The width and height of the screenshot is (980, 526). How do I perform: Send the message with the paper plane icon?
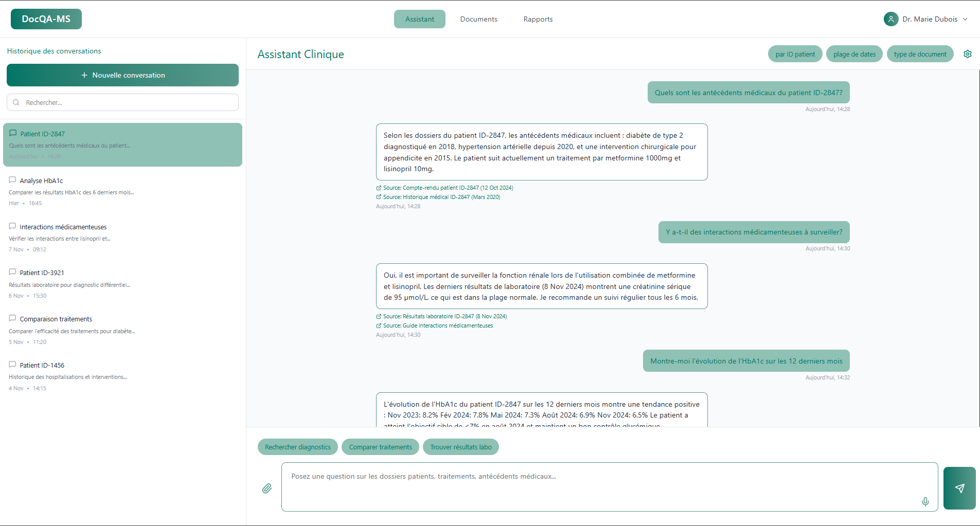[x=959, y=487]
